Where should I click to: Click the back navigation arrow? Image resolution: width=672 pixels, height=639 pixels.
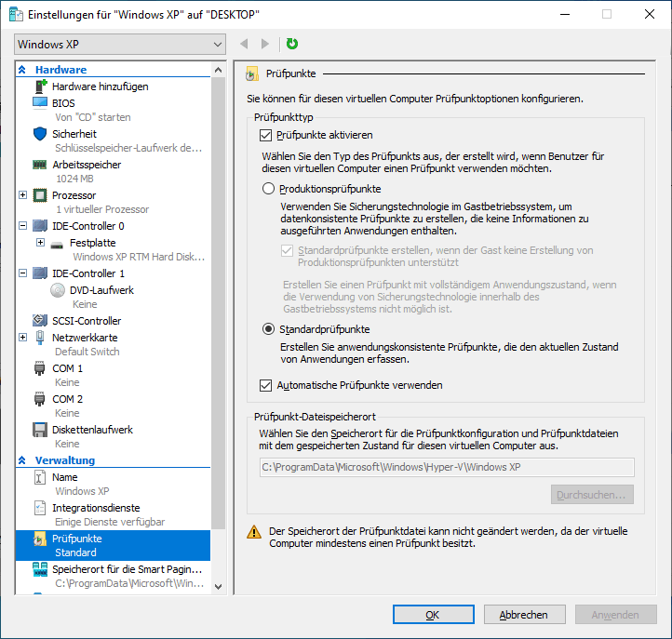point(244,44)
